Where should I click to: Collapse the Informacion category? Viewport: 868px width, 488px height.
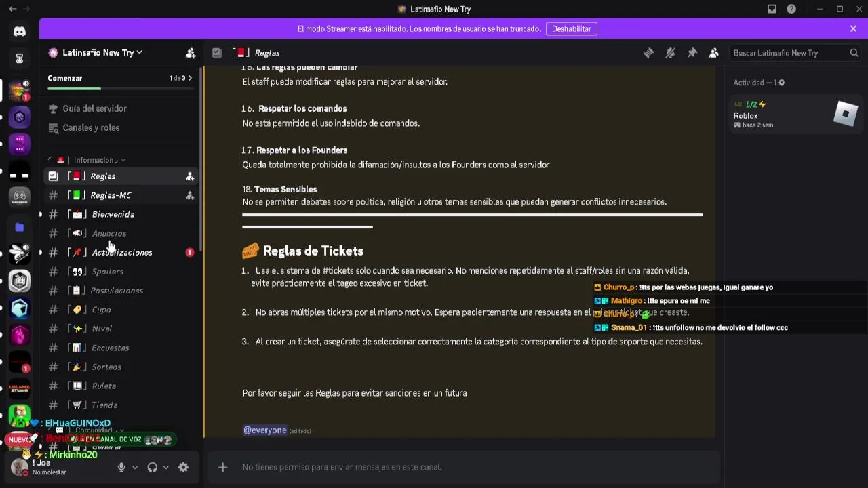pyautogui.click(x=87, y=160)
